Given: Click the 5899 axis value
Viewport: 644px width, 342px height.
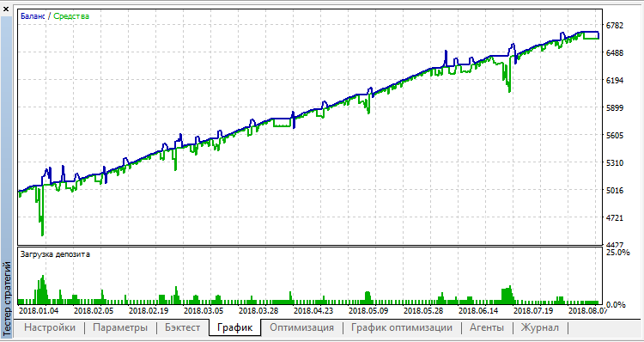Looking at the screenshot, I should [x=614, y=108].
